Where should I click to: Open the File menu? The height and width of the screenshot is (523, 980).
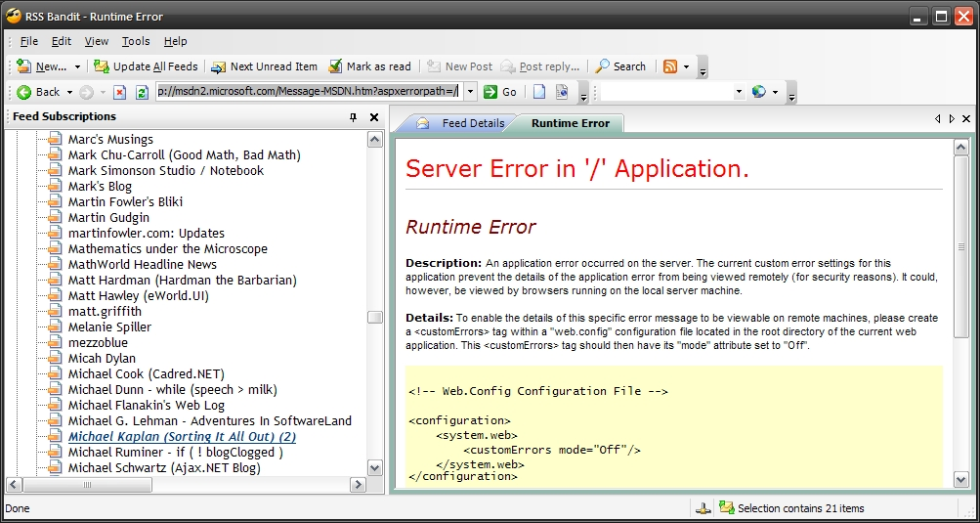[x=28, y=41]
